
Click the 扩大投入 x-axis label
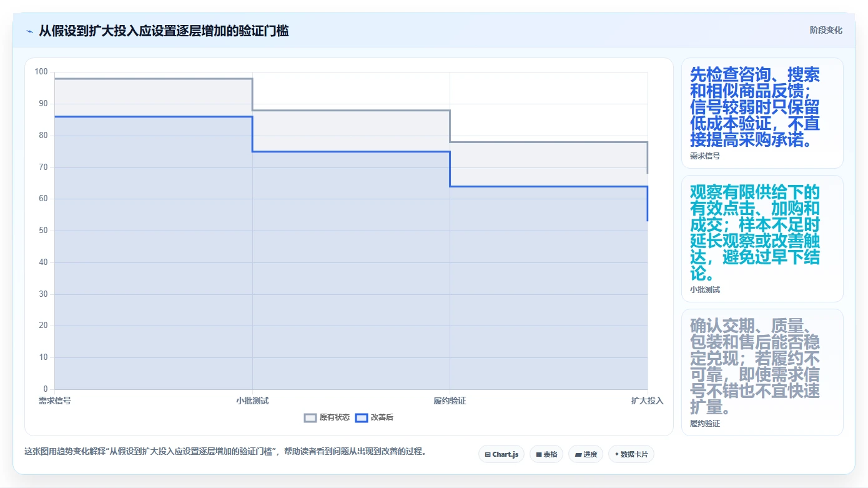coord(648,401)
